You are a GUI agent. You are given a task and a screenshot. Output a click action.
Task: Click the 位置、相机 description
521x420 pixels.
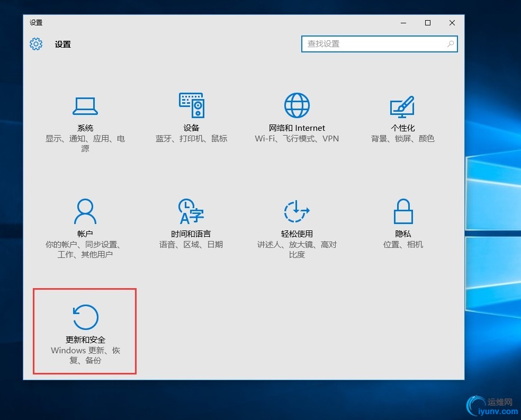[x=403, y=245]
